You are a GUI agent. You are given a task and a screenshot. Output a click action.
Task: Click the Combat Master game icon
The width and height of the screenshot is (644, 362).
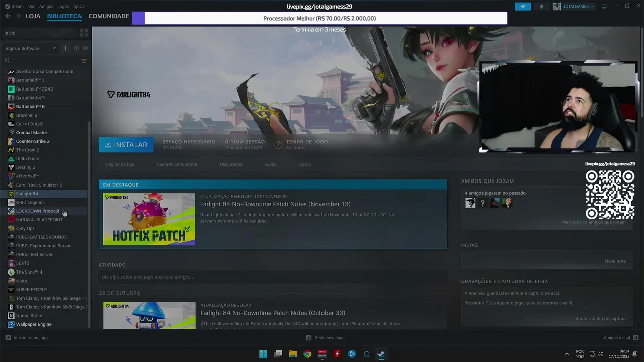pyautogui.click(x=11, y=133)
